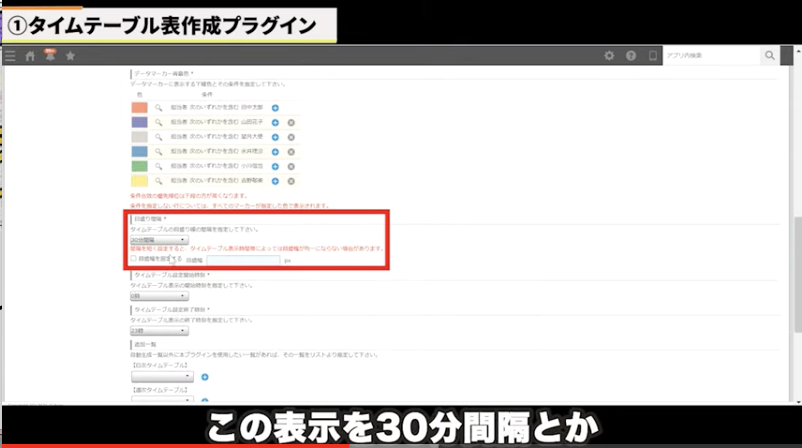Expand the 日次タイムテーブル list dropdown
This screenshot has width=802, height=448.
162,377
